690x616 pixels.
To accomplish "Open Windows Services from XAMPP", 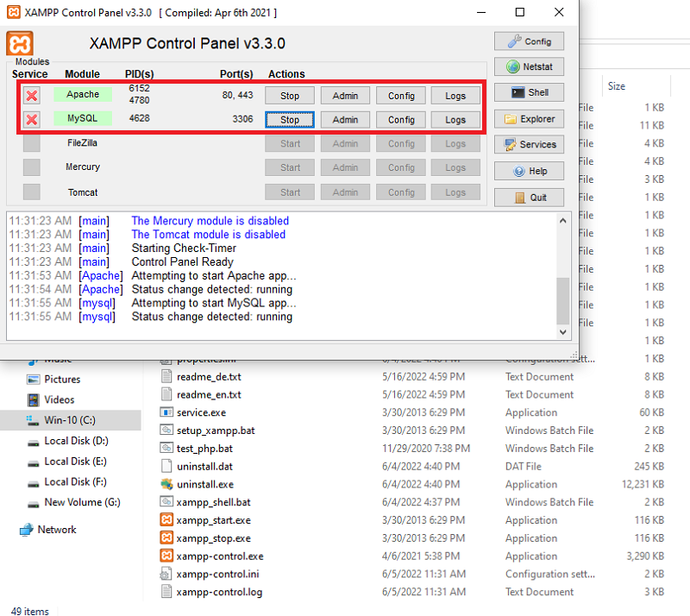I will [529, 144].
